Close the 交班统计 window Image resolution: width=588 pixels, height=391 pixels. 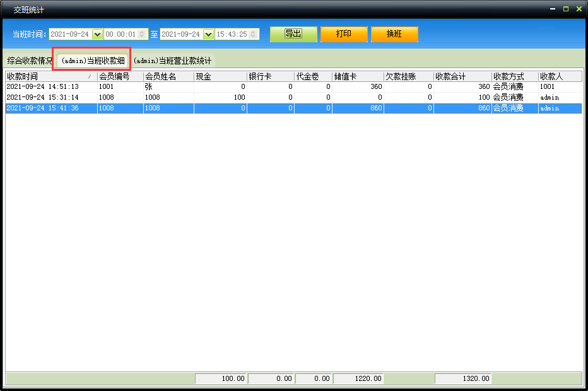(x=579, y=9)
